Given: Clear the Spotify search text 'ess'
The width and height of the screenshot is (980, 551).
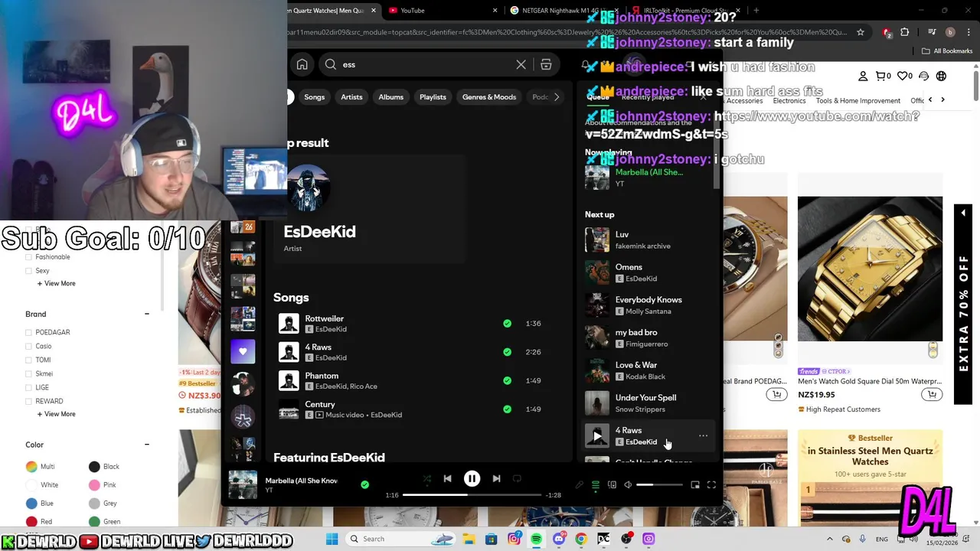Looking at the screenshot, I should 521,64.
